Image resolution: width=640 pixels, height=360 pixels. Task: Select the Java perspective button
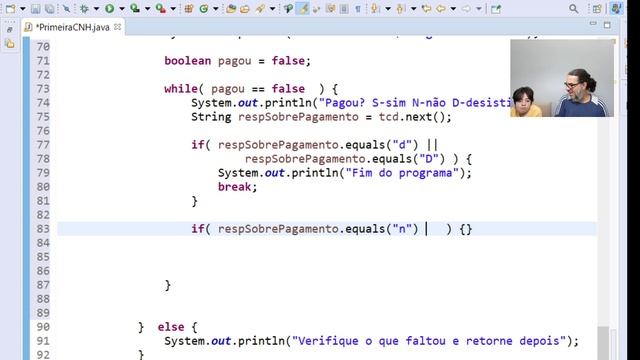[x=616, y=9]
